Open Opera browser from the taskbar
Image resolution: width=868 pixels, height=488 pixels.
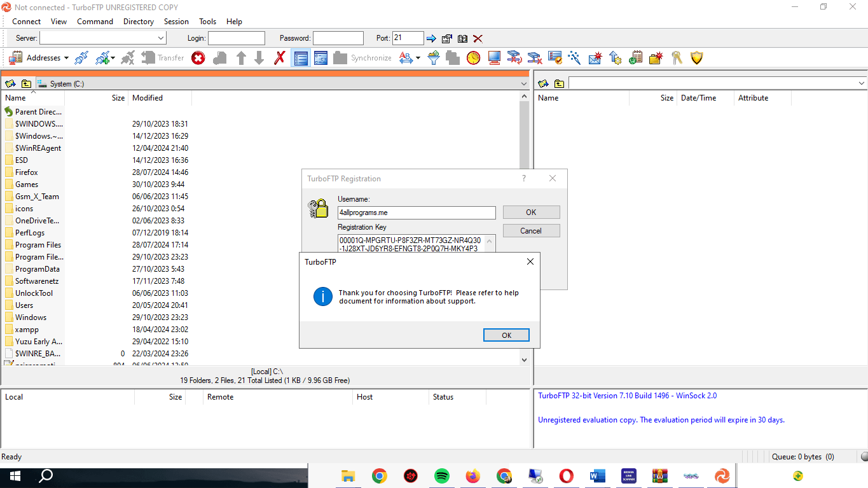(x=567, y=476)
